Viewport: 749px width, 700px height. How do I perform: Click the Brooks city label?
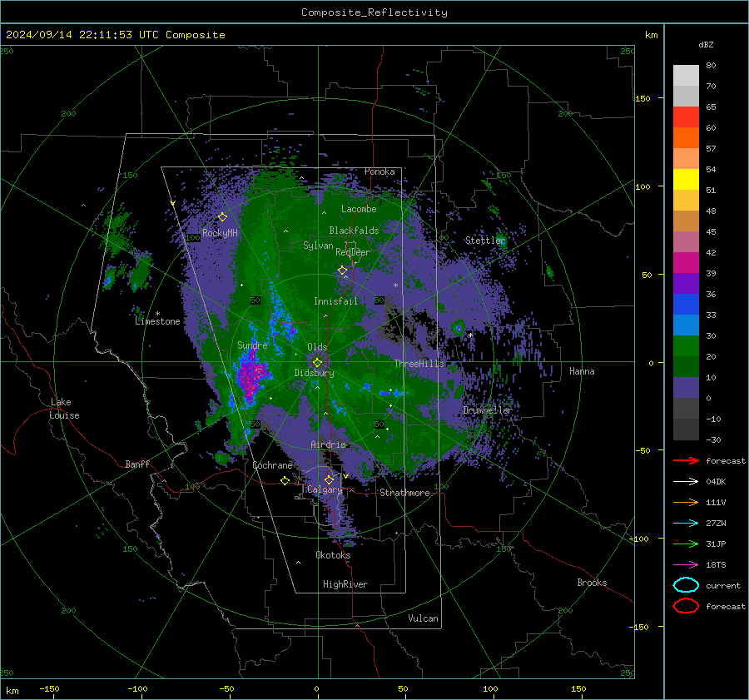(x=592, y=583)
